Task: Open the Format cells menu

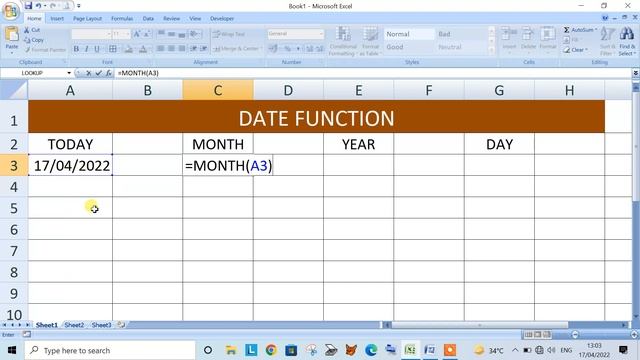Action: 548,40
